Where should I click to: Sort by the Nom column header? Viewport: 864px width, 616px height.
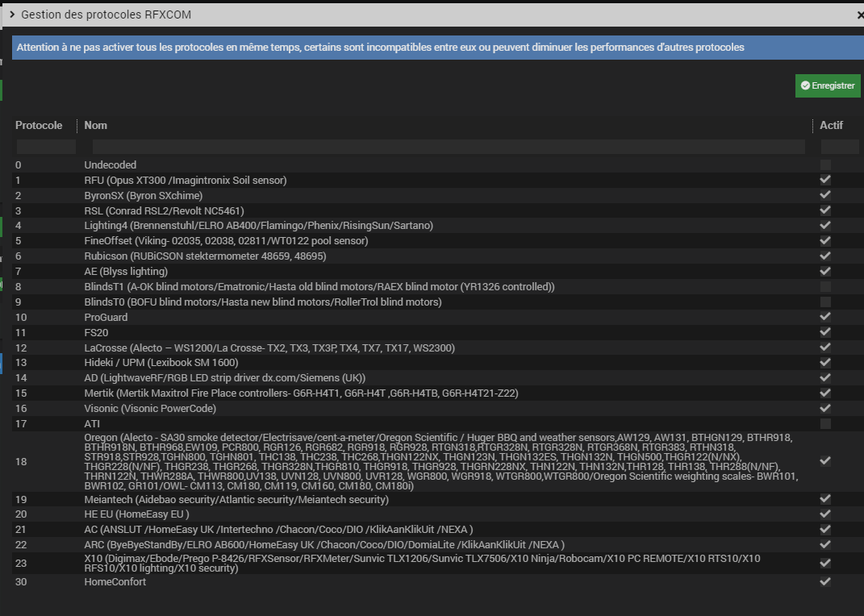96,126
